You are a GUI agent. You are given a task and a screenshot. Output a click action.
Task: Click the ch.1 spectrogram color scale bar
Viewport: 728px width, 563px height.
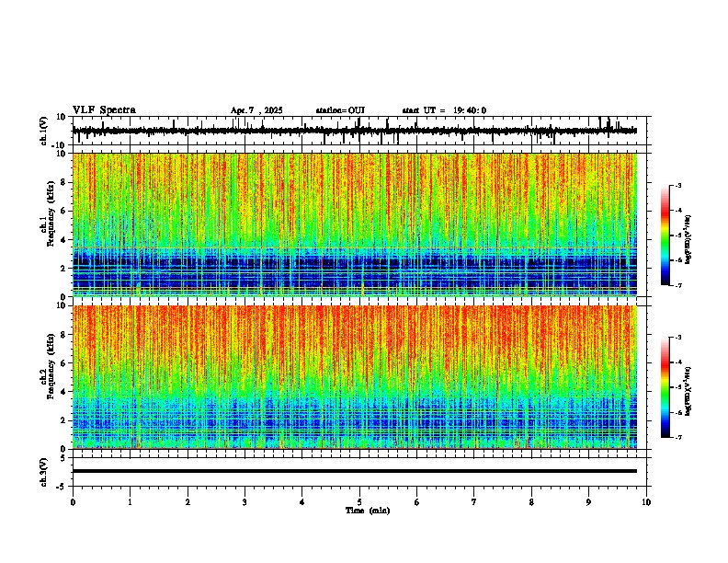[665, 236]
